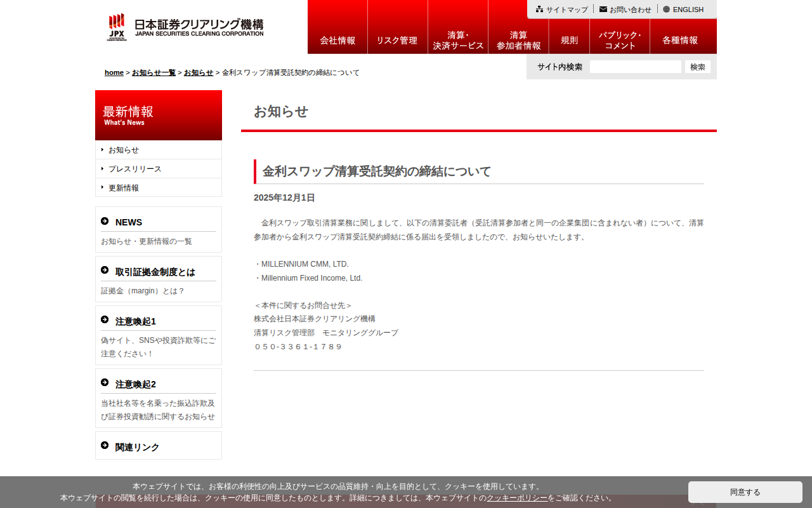Image resolution: width=812 pixels, height=508 pixels.
Task: Click the 検索 search button
Action: [697, 67]
